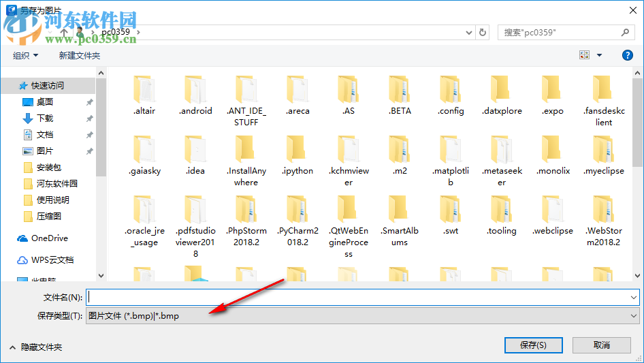Select the .expo folder
644x363 pixels.
[x=552, y=95]
